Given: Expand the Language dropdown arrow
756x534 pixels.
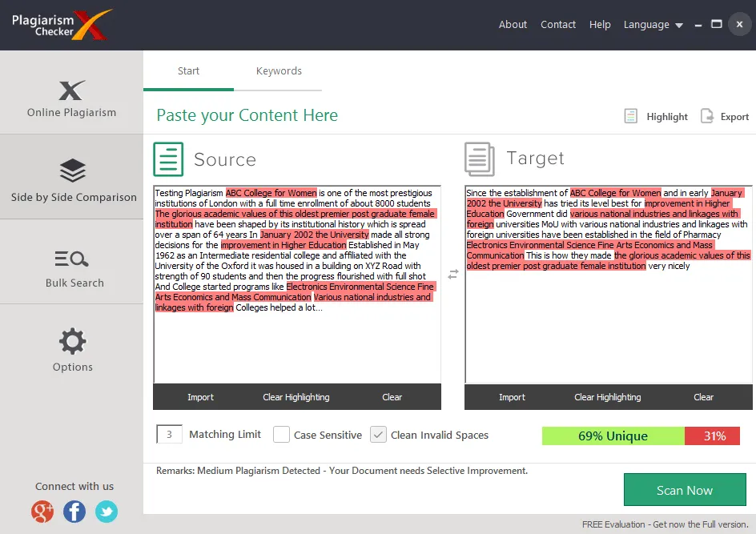Looking at the screenshot, I should click(679, 26).
